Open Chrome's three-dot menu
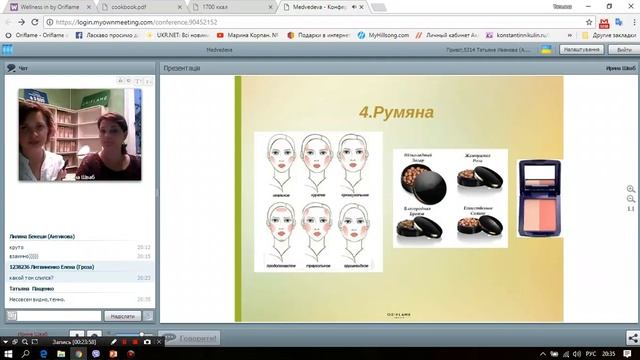Screen dimensions: 640x360 click(x=634, y=22)
